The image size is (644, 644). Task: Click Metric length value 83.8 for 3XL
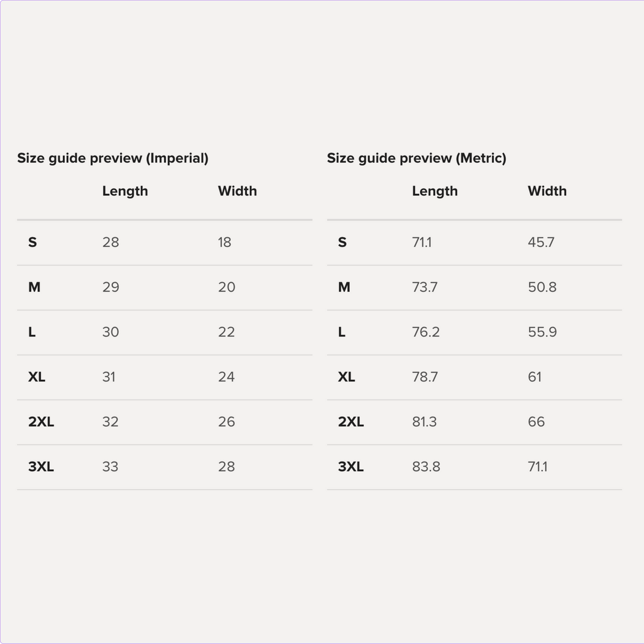tap(426, 467)
